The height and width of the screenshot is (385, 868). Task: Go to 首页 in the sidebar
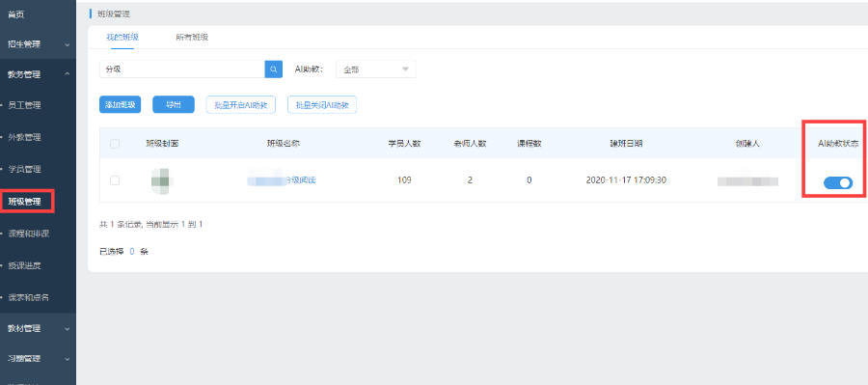pos(16,14)
